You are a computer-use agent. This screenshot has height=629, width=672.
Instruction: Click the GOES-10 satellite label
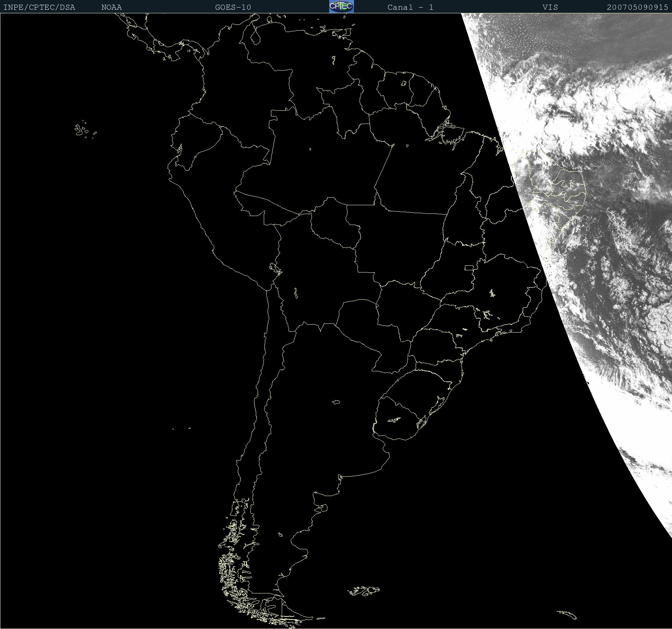click(x=233, y=7)
